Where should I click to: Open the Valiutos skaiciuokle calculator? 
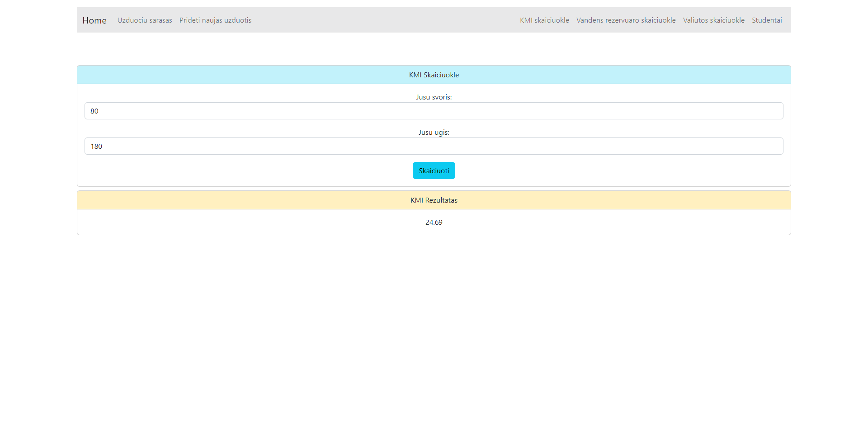(713, 20)
